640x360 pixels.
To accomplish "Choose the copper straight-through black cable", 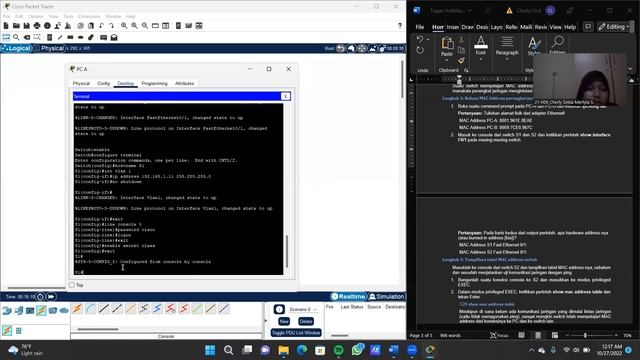I will (x=104, y=309).
